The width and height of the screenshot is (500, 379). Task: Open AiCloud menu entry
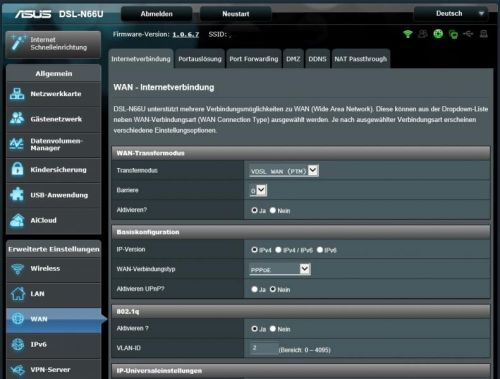click(x=54, y=220)
